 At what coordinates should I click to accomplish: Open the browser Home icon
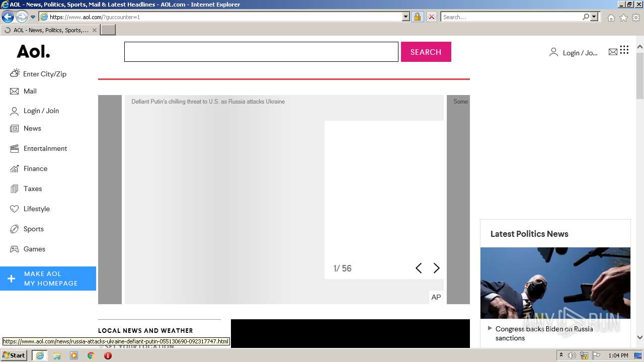[x=611, y=18]
